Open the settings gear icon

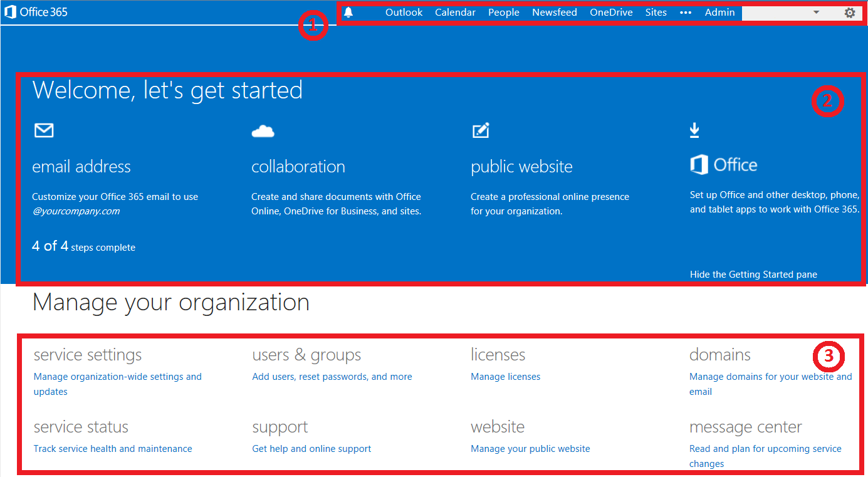point(850,13)
